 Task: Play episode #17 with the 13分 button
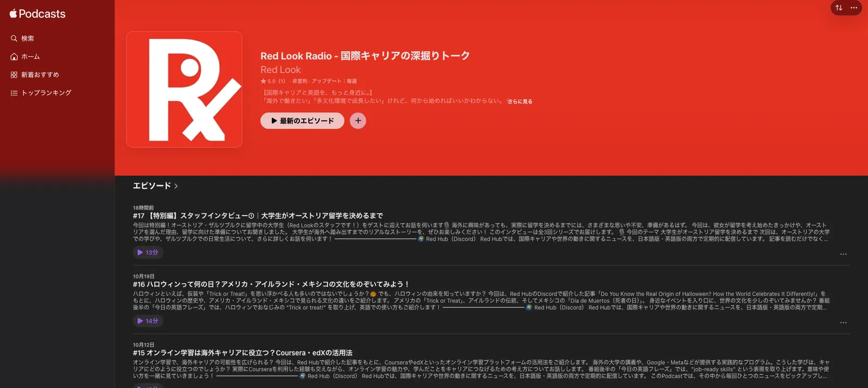point(148,252)
